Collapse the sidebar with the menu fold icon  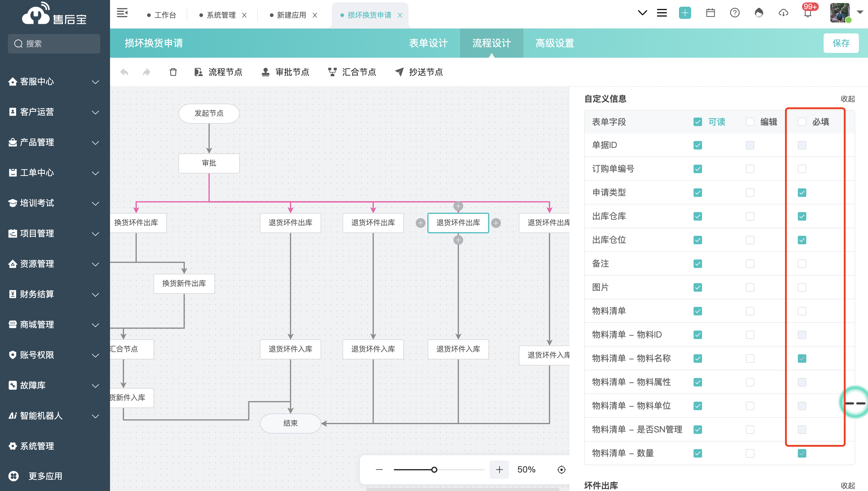(122, 13)
